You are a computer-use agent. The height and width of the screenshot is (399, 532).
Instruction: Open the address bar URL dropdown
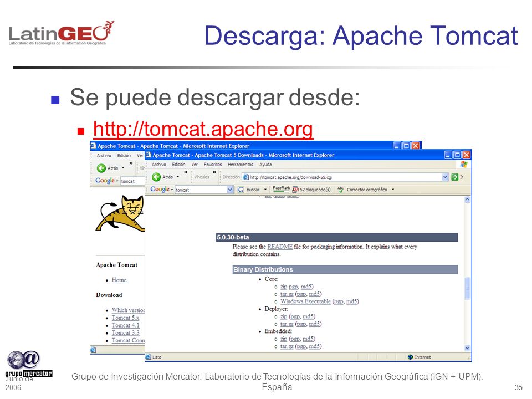[445, 177]
